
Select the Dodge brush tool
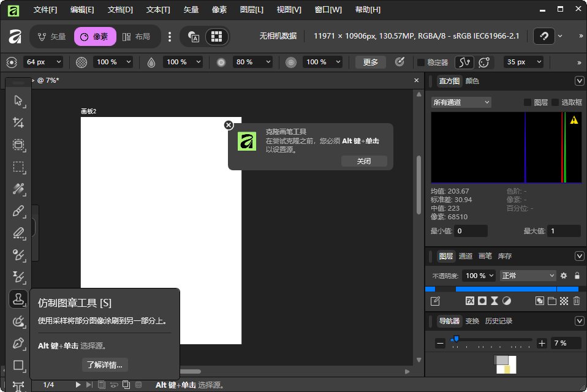[x=18, y=255]
